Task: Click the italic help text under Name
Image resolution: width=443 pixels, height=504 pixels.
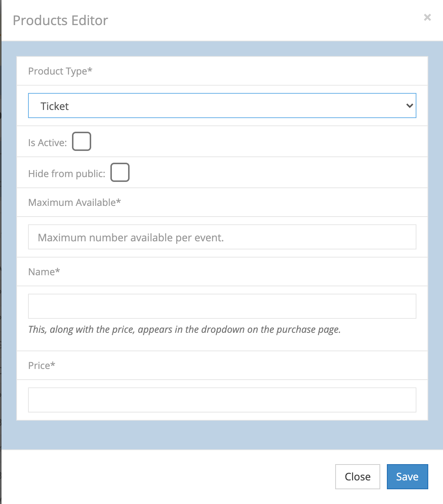Action: [184, 329]
